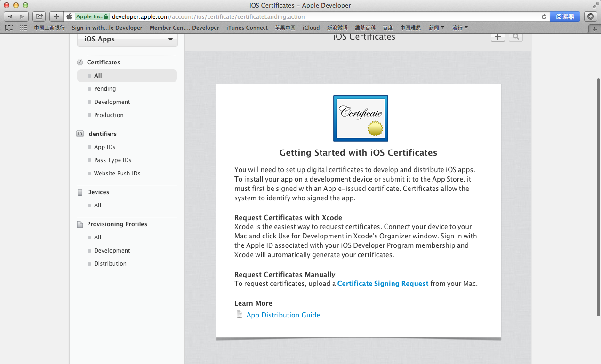Image resolution: width=601 pixels, height=364 pixels.
Task: Click the Certificates section heading
Action: (104, 62)
